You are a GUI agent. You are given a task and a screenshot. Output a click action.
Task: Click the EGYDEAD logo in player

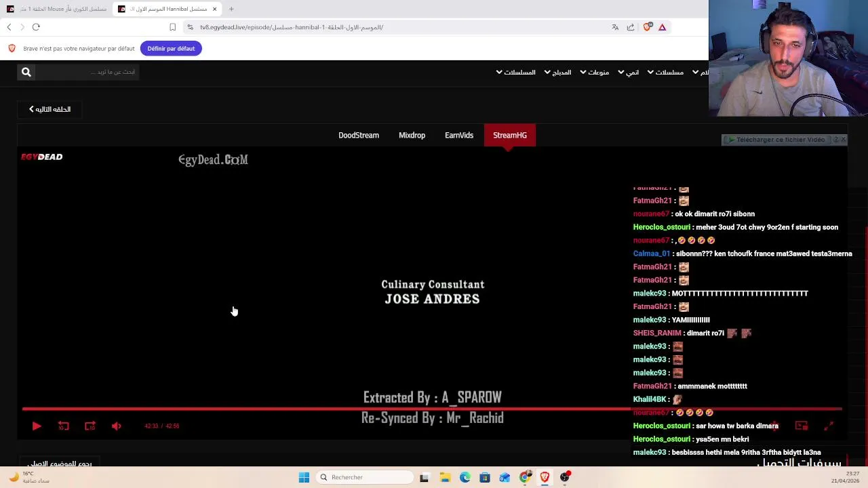[x=41, y=157]
